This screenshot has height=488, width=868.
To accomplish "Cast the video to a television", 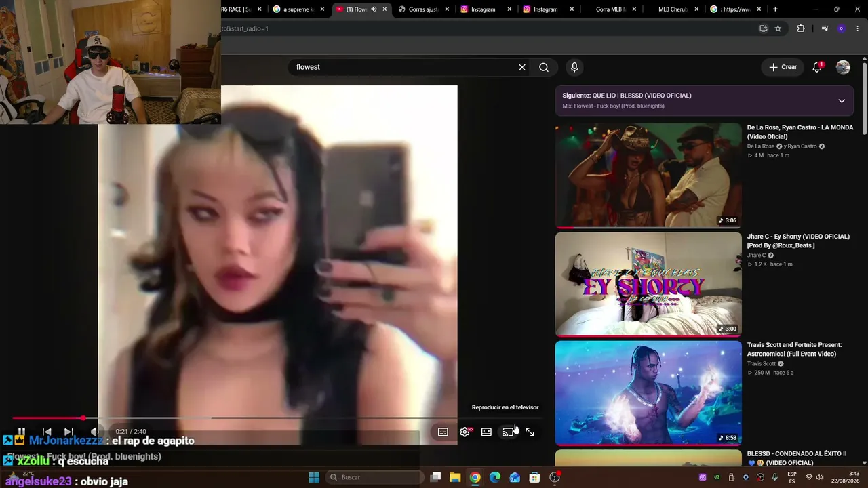I will (x=508, y=432).
